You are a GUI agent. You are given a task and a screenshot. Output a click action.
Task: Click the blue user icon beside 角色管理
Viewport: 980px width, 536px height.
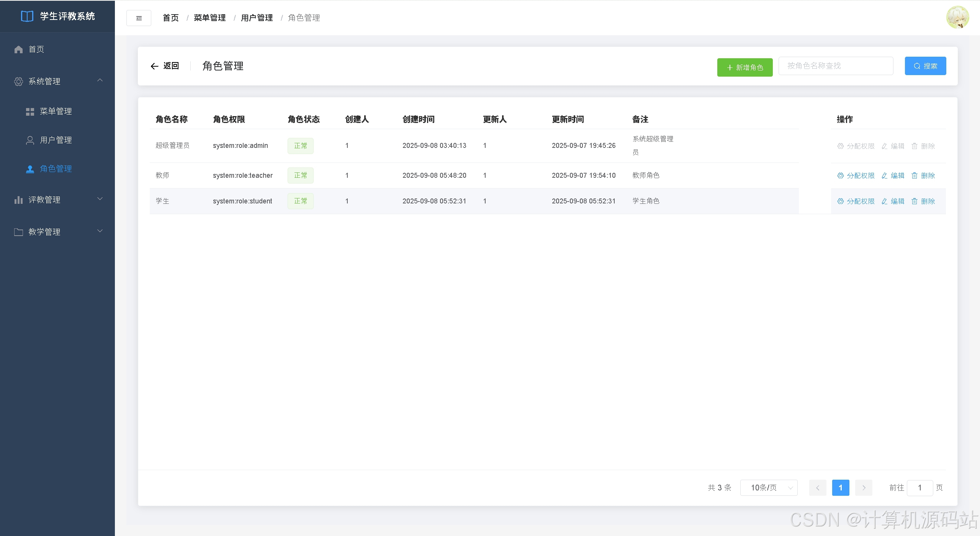pos(30,169)
